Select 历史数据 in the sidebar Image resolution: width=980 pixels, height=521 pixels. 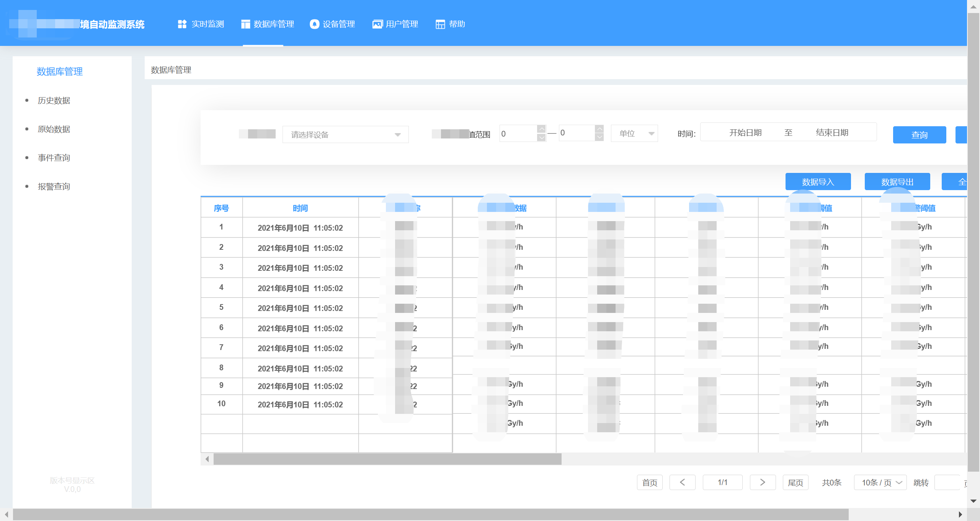point(54,101)
